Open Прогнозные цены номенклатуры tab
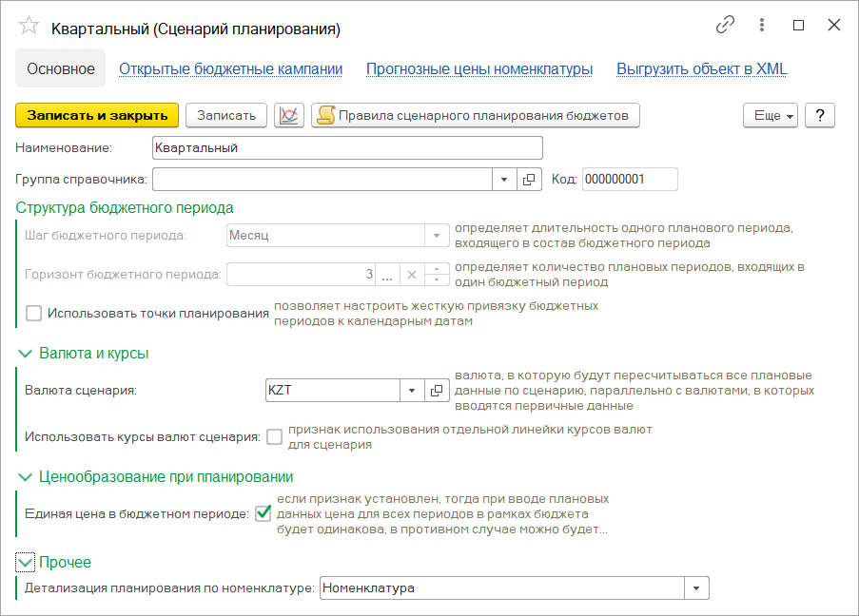Image resolution: width=859 pixels, height=616 pixels. click(x=479, y=69)
